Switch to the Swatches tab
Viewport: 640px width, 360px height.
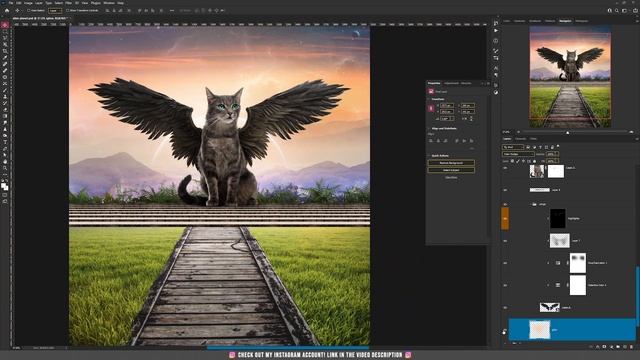[520, 21]
